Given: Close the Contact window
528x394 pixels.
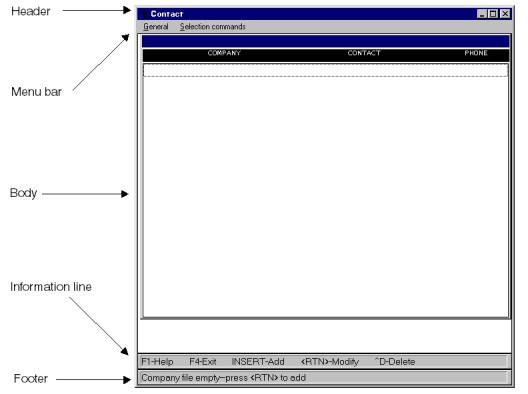Looking at the screenshot, I should pos(505,14).
